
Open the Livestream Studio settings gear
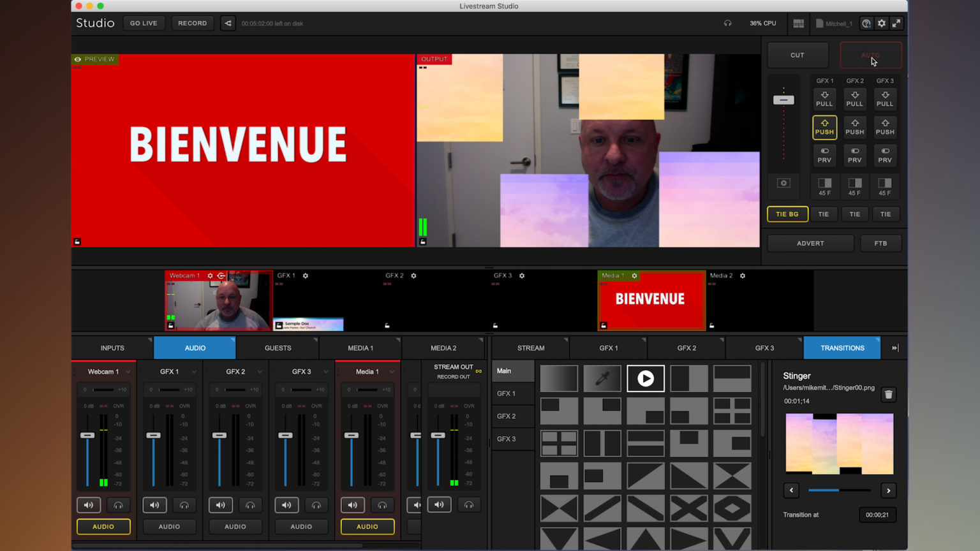click(x=881, y=23)
